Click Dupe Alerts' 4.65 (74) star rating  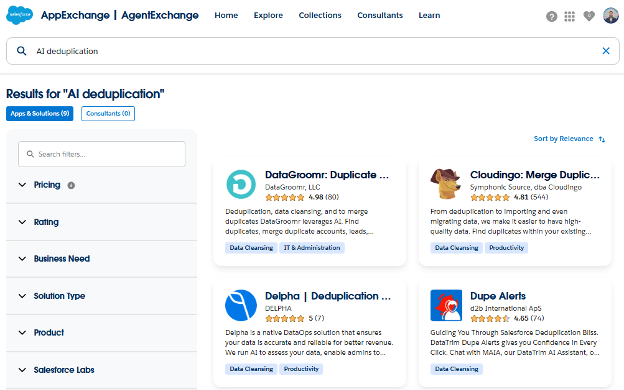(507, 318)
